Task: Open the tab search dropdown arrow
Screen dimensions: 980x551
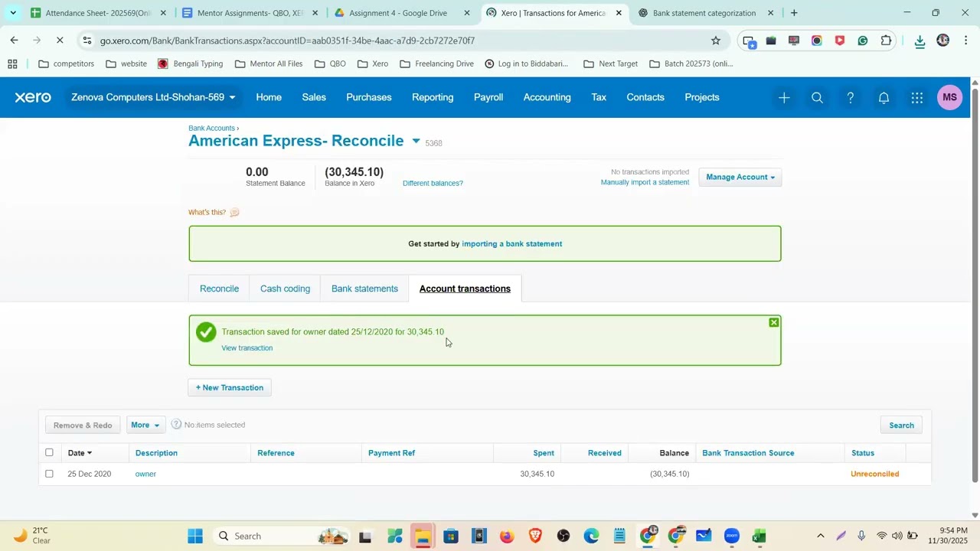Action: point(12,13)
